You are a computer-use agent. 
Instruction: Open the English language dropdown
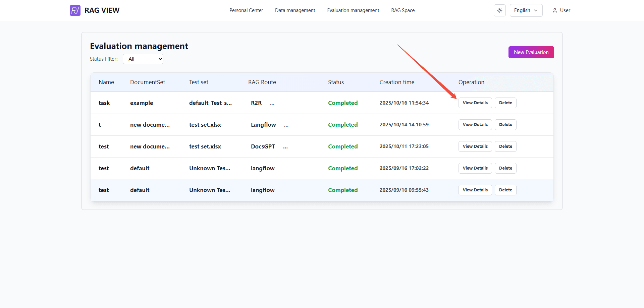pos(526,10)
